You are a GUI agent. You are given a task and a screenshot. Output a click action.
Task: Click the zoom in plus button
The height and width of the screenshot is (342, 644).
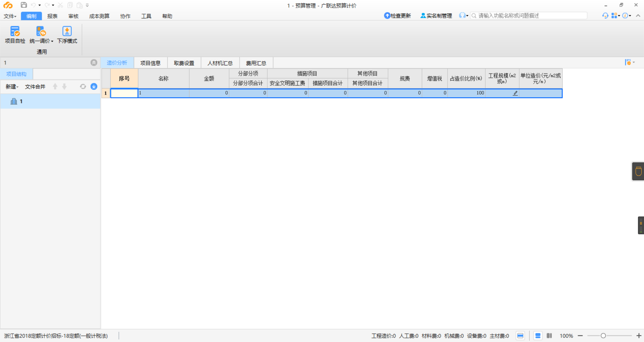click(639, 336)
